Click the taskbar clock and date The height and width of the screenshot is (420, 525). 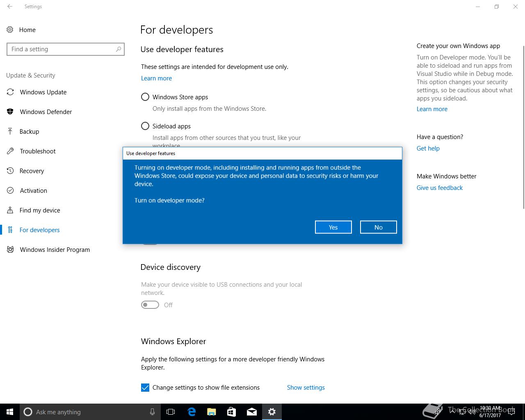(490, 412)
